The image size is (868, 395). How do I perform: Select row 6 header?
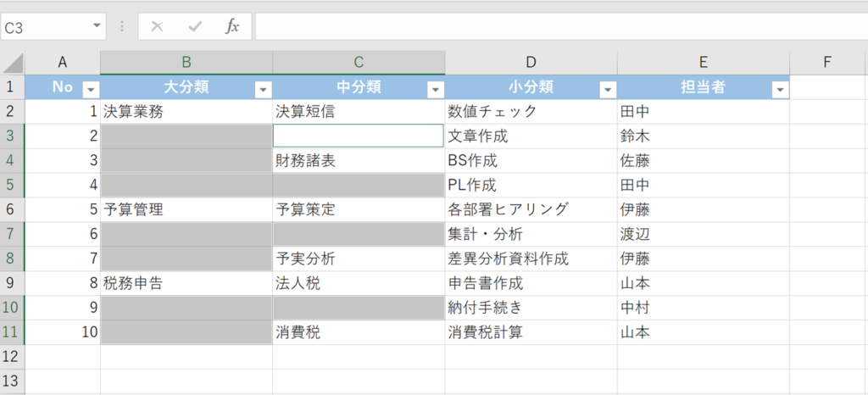coord(13,209)
